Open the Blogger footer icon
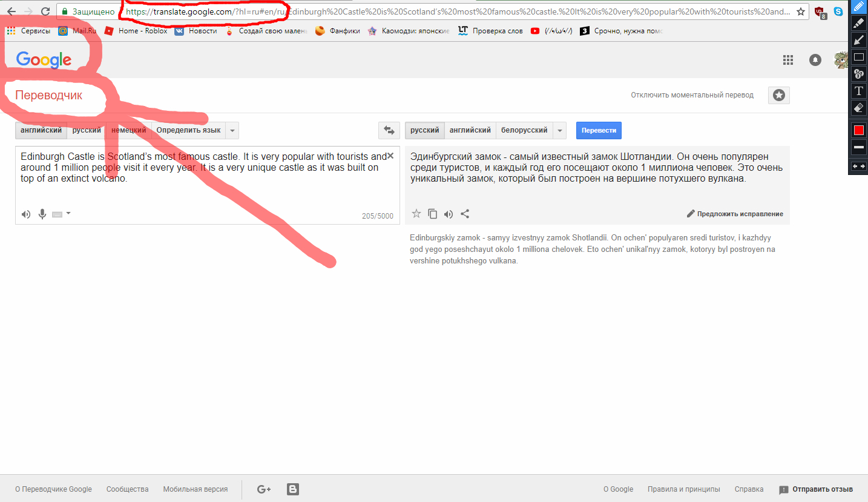The height and width of the screenshot is (502, 868). pos(293,489)
